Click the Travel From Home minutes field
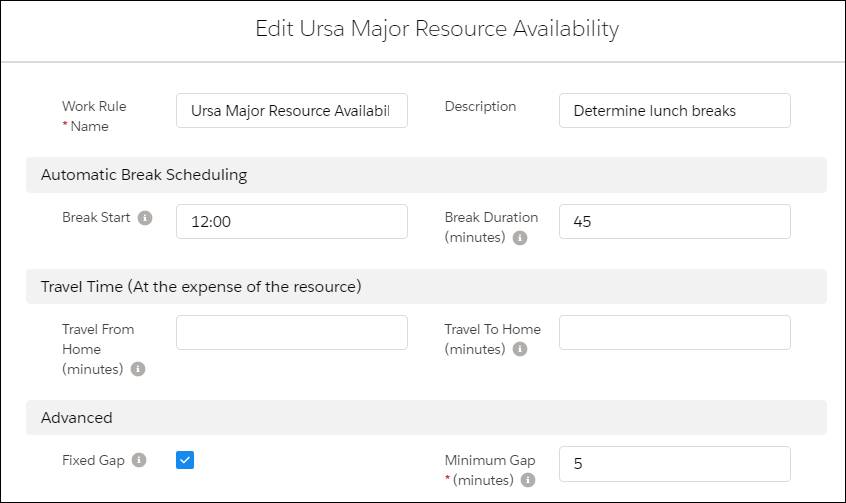Image resolution: width=846 pixels, height=503 pixels. click(x=292, y=332)
